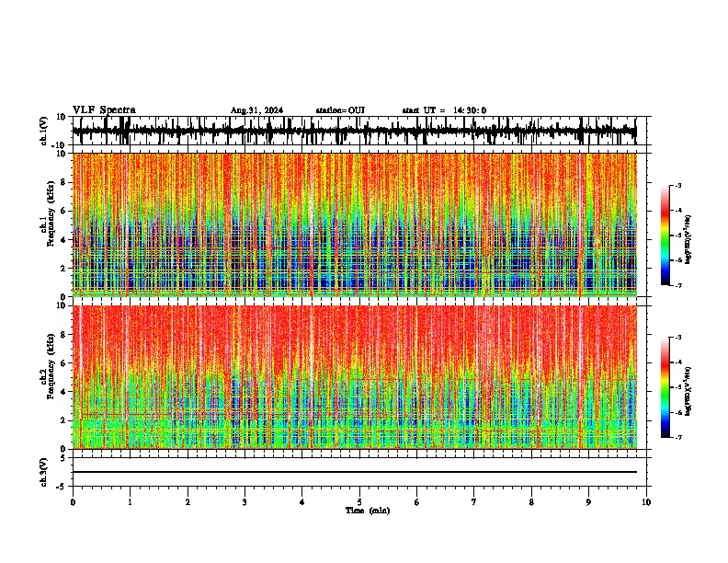The height and width of the screenshot is (563, 728).
Task: Click the 'start UT = 14:30:0' label
Action: pyautogui.click(x=444, y=110)
